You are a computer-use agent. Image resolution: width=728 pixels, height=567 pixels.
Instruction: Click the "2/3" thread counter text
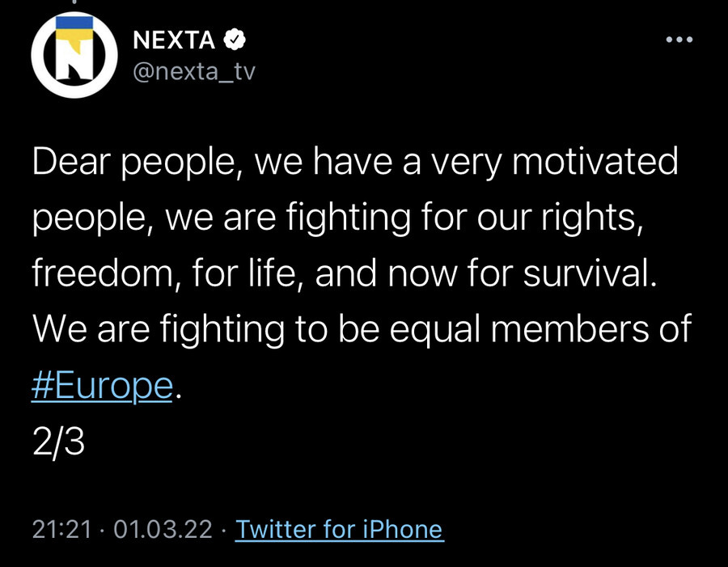(59, 442)
